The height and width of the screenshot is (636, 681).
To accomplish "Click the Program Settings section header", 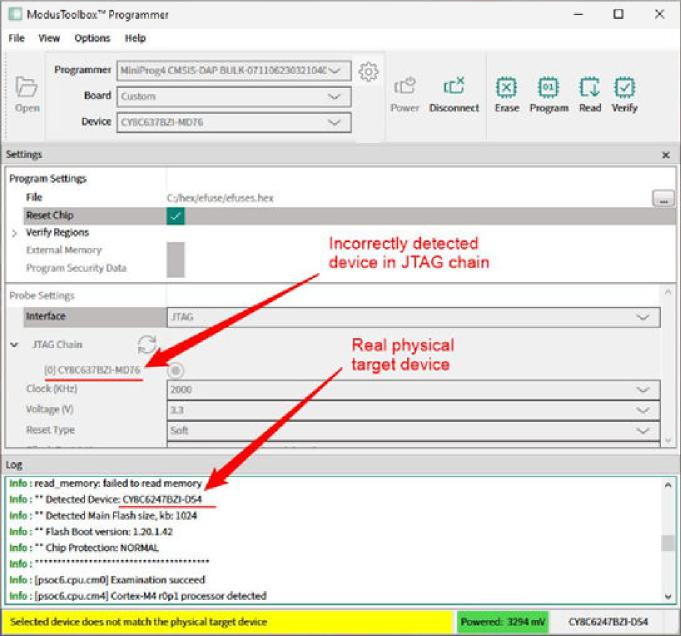I will [48, 179].
